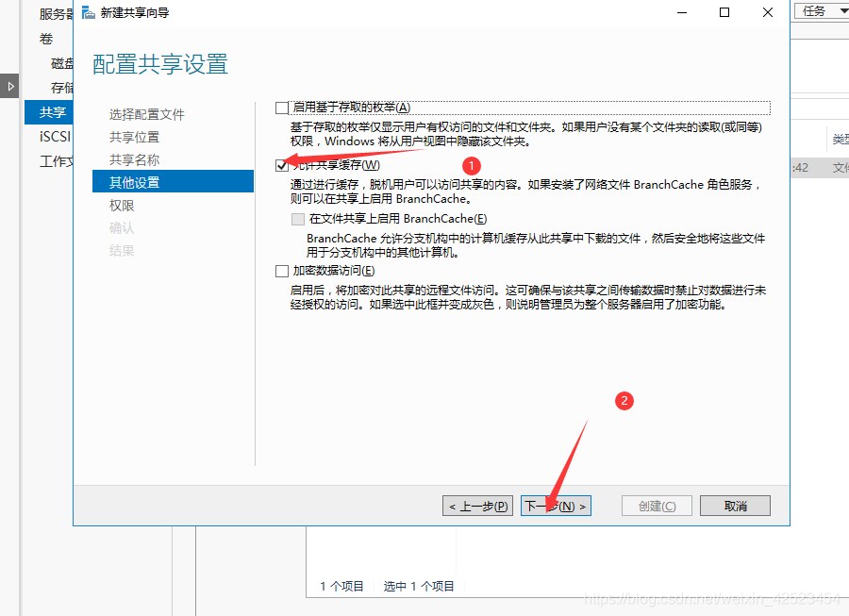Uncheck 允许共享缓存

(x=281, y=164)
